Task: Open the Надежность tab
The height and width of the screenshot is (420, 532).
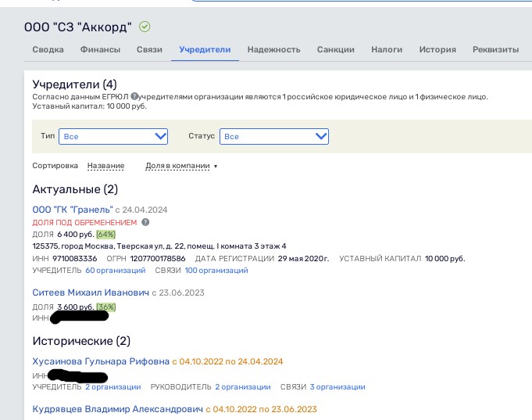Action: tap(273, 49)
